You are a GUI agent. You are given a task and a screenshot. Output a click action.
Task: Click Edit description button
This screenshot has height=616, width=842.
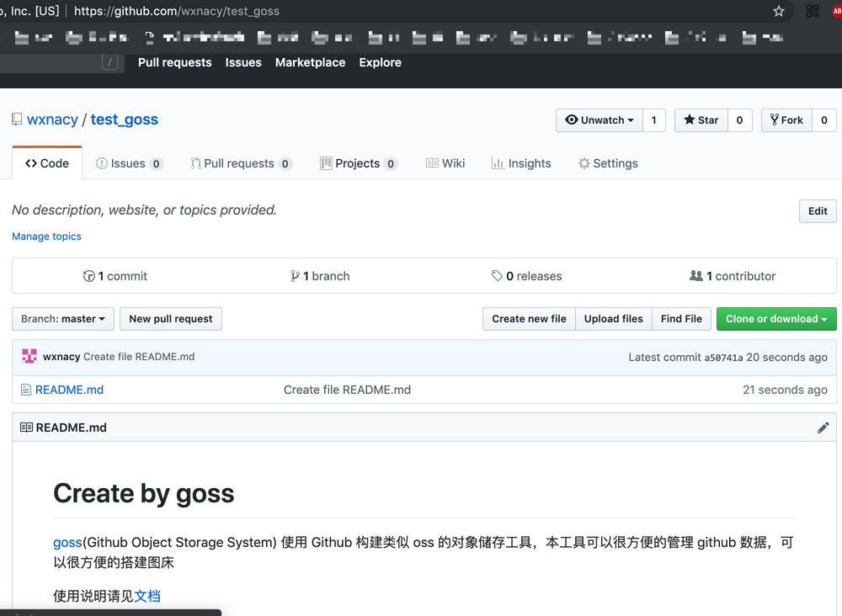point(818,211)
